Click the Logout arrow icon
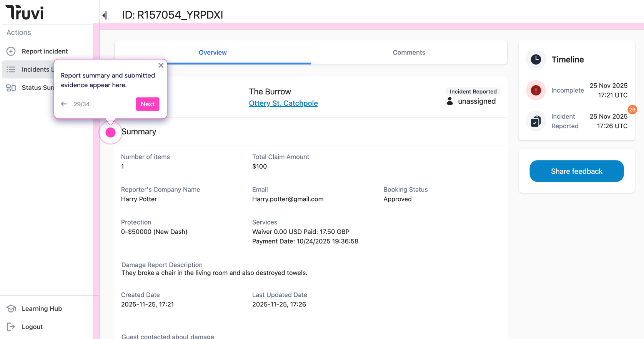644x339 pixels. tap(11, 327)
